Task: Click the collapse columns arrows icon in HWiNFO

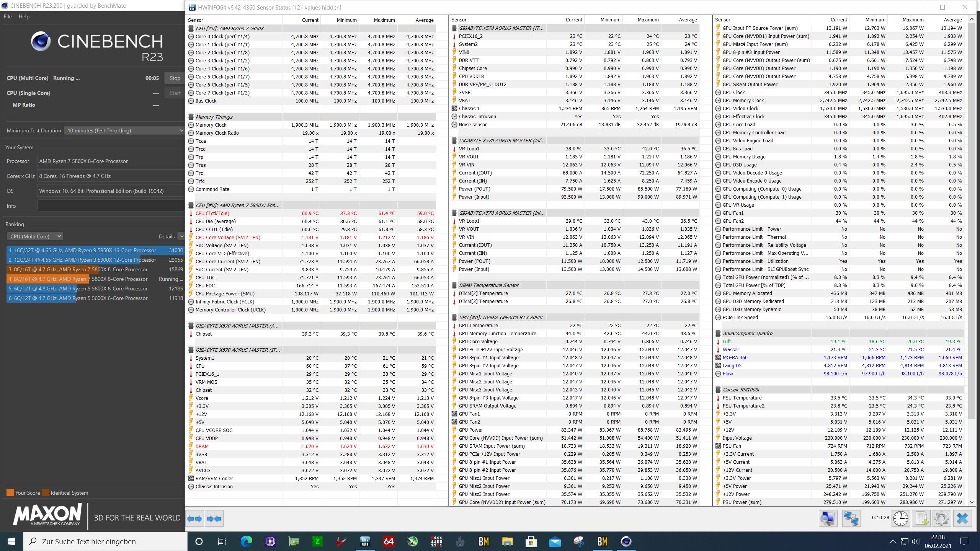Action: [214, 519]
